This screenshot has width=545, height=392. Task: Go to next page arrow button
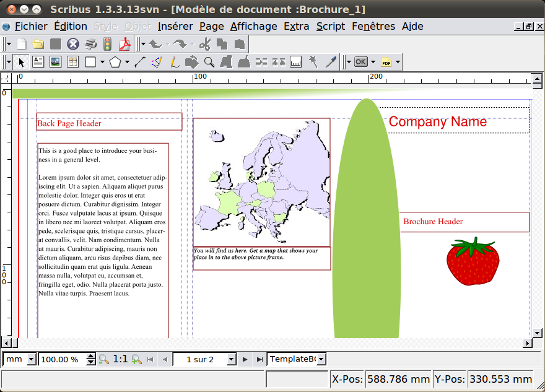[245, 359]
